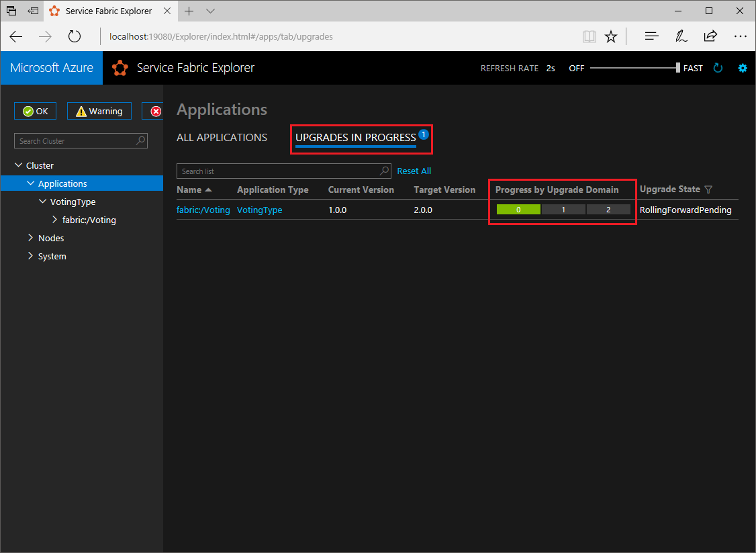
Task: Expand the Nodes tree item
Action: 30,237
